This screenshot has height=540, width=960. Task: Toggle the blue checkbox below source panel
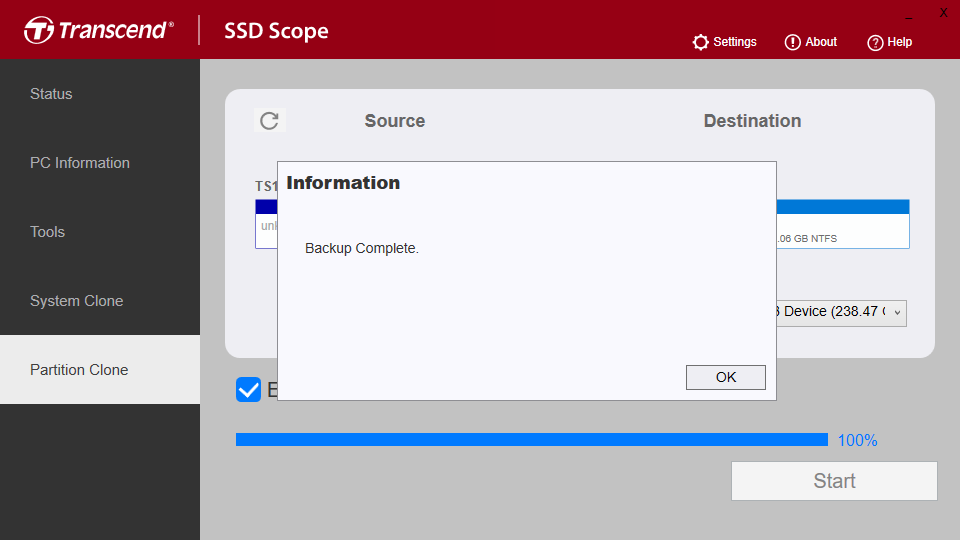pyautogui.click(x=249, y=389)
